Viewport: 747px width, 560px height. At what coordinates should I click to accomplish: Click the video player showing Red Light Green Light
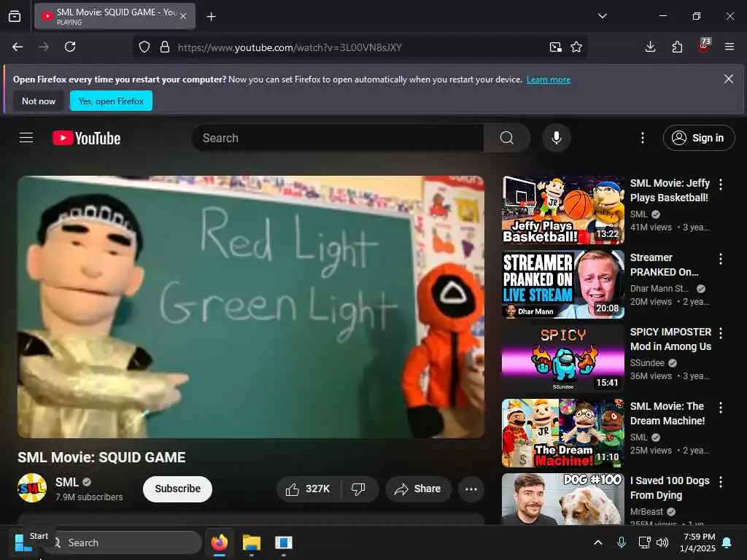tap(251, 307)
